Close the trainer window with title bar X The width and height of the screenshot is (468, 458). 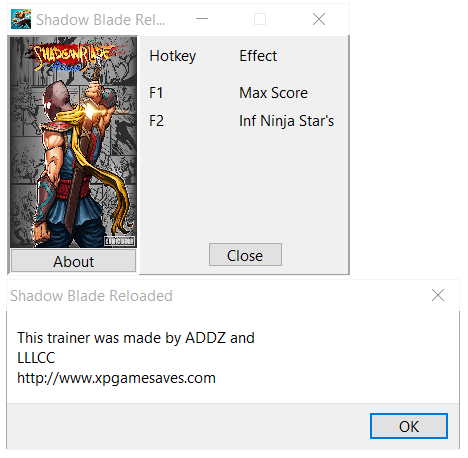tap(319, 19)
